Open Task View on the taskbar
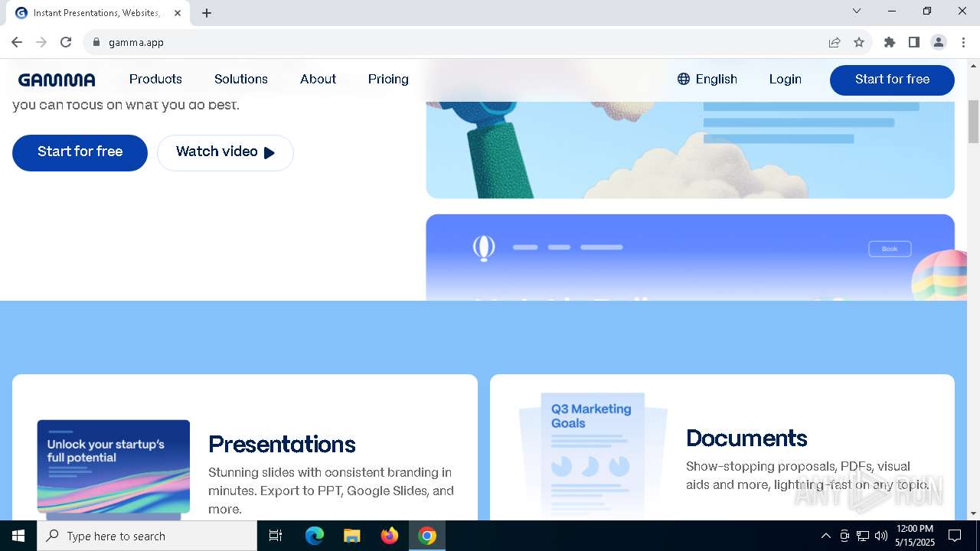980x551 pixels. pos(276,536)
